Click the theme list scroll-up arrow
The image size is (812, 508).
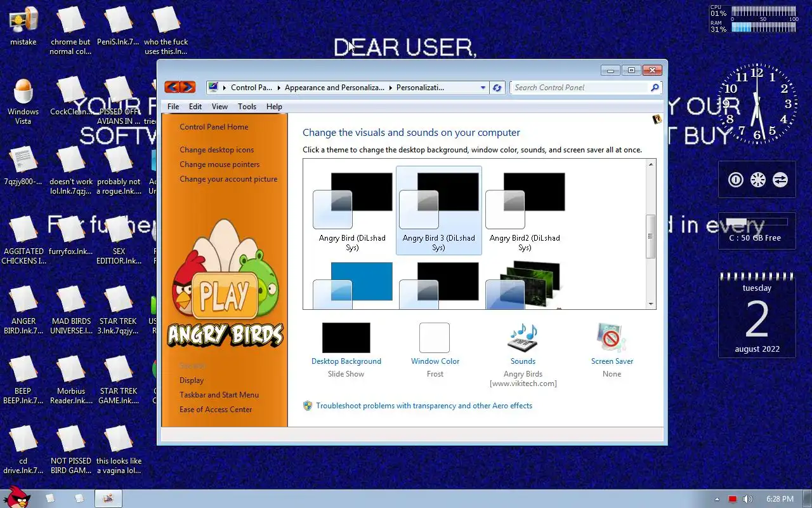650,165
